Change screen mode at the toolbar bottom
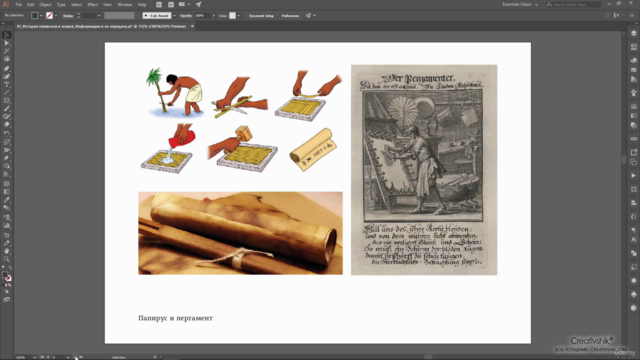This screenshot has width=640, height=360. (7, 300)
